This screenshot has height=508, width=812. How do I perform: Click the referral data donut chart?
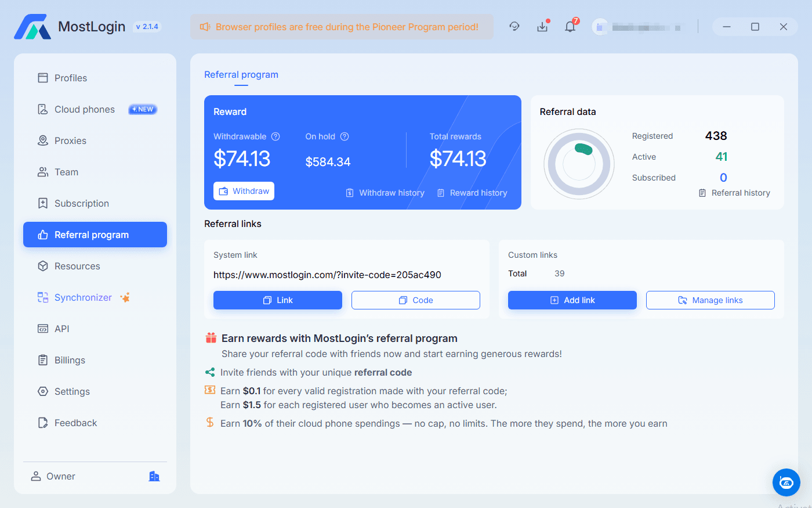pyautogui.click(x=579, y=164)
